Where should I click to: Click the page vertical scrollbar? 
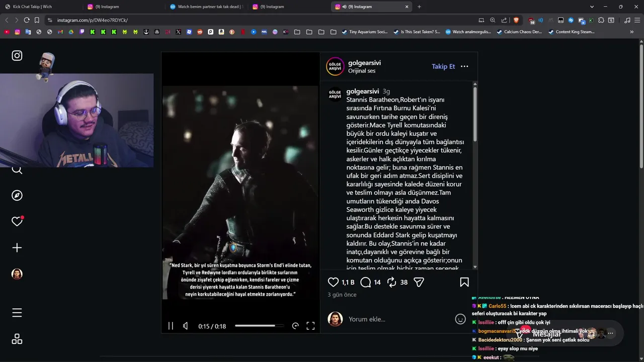[x=640, y=106]
